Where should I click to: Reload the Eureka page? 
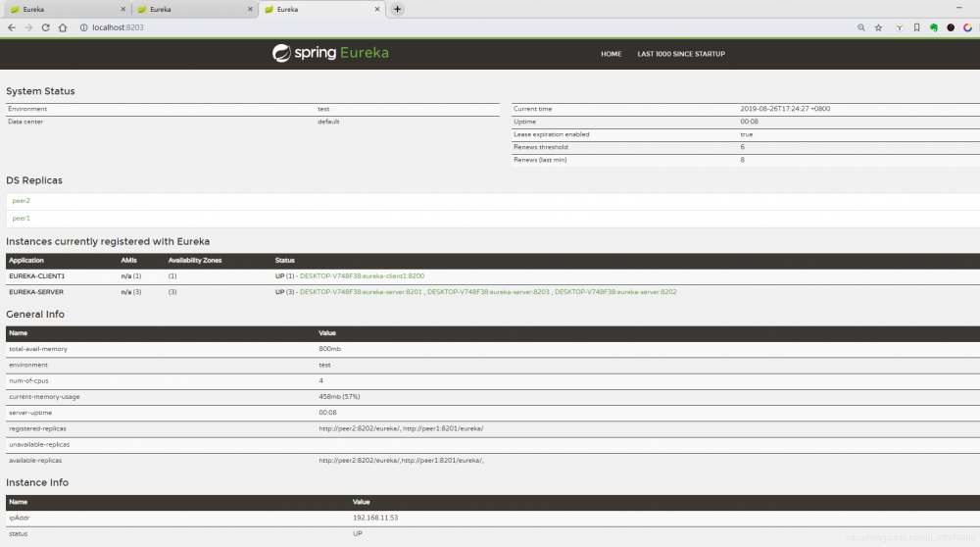pyautogui.click(x=46, y=27)
